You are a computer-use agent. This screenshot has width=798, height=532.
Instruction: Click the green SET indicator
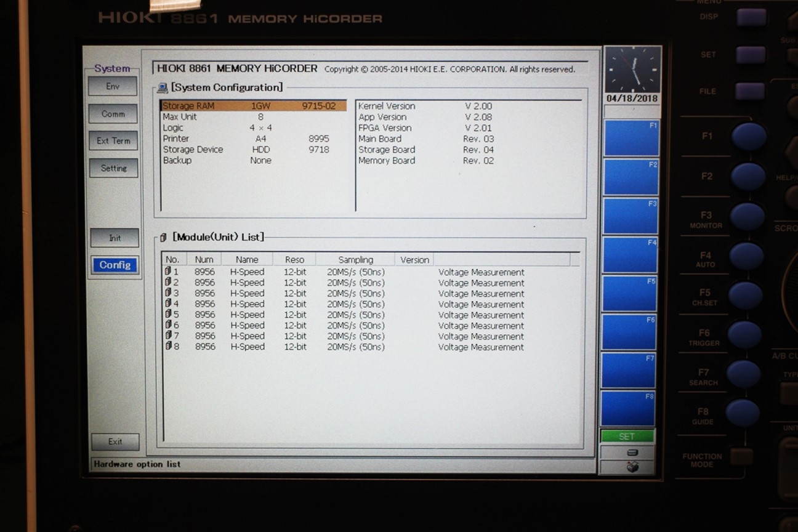(627, 437)
